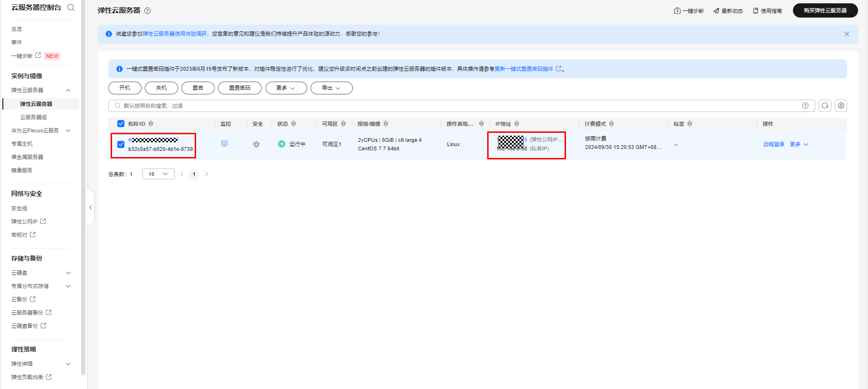Screen dimensions: 868x389
Task: Open 镜像服务 sidebar item
Action: [22, 170]
